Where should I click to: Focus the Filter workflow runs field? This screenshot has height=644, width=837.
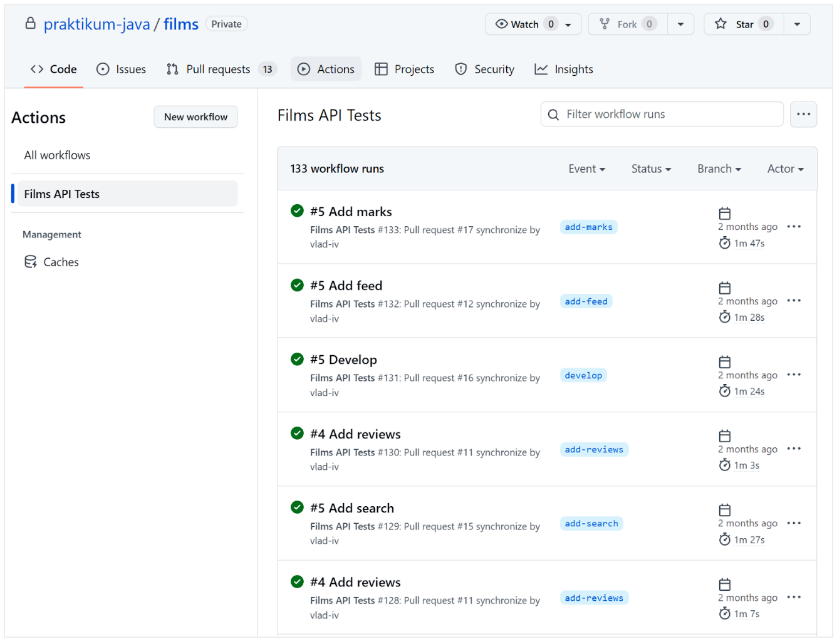click(662, 114)
